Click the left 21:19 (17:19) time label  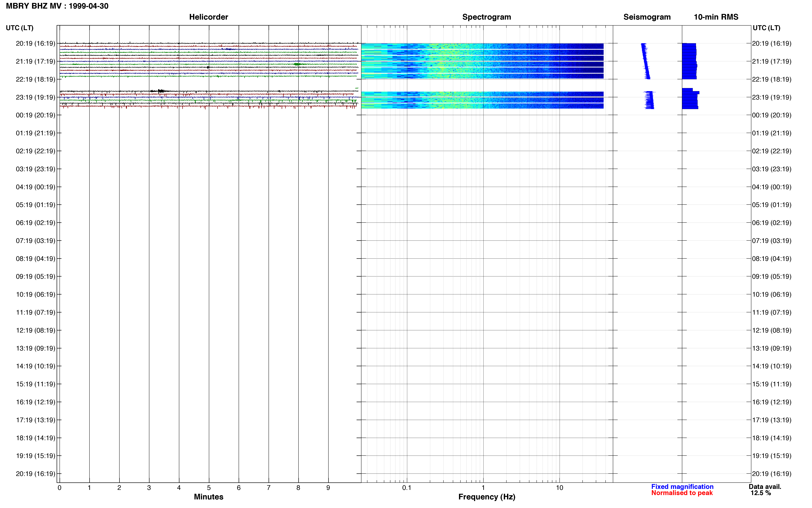click(36, 61)
